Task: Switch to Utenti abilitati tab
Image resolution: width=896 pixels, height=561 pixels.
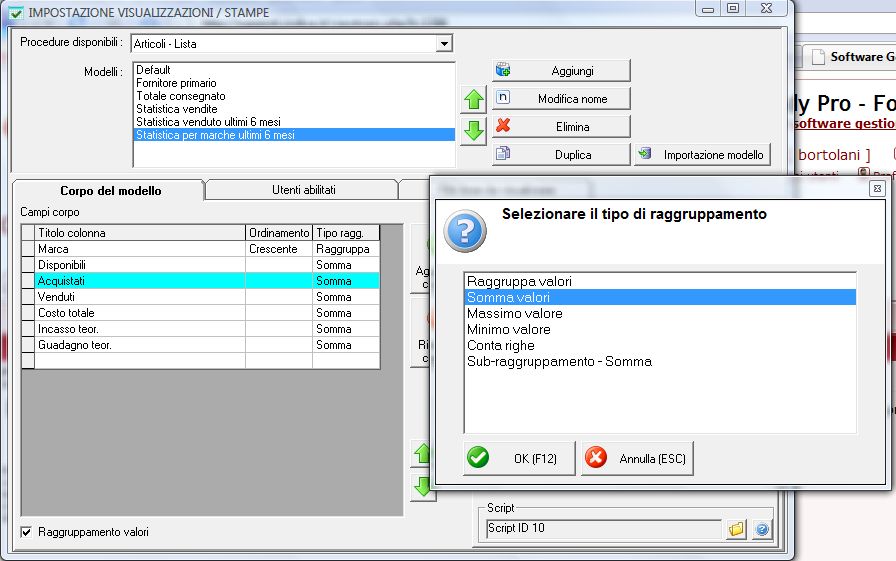Action: 303,190
